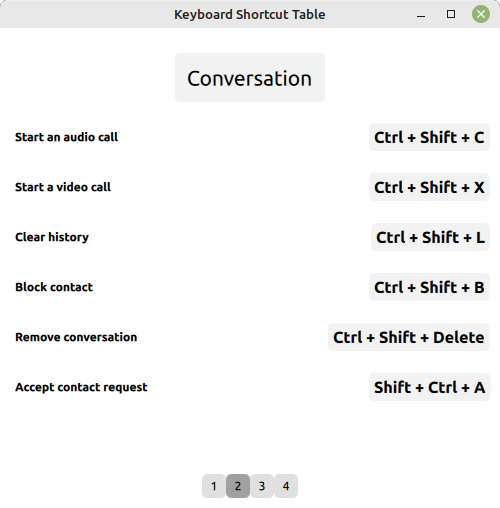Click the Conversation section header
500x508 pixels.
pyautogui.click(x=250, y=78)
